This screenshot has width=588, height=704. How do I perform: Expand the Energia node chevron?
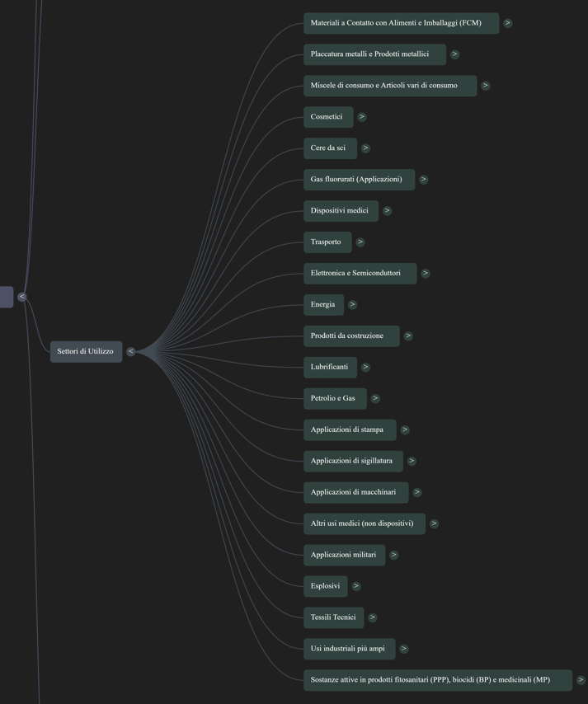352,304
